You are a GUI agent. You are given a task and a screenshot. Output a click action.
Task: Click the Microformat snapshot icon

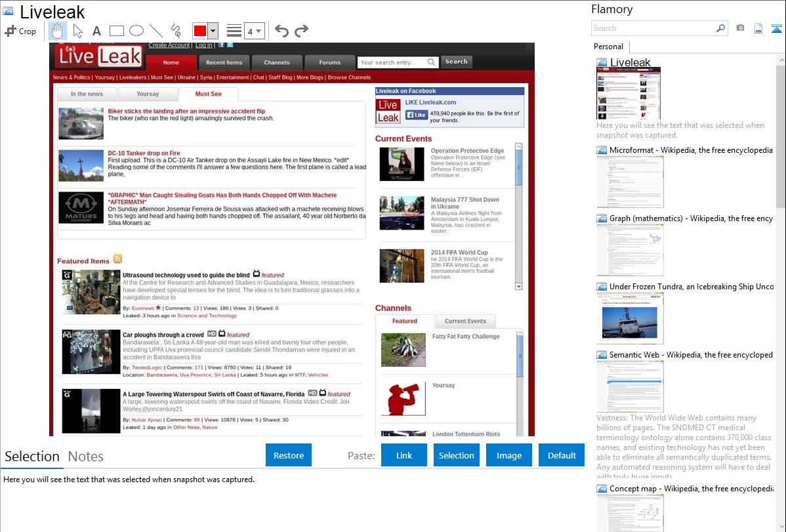602,150
